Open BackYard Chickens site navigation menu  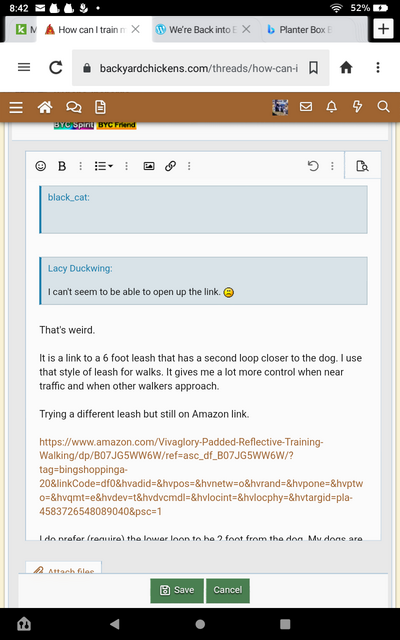16,107
